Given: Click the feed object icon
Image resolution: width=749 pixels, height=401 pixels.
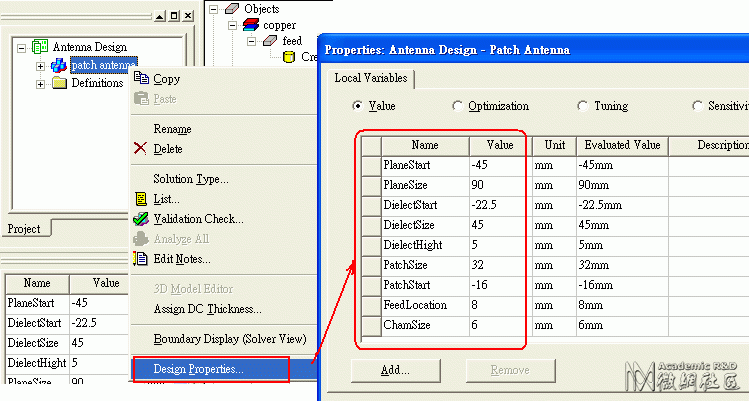Looking at the screenshot, I should (270, 41).
